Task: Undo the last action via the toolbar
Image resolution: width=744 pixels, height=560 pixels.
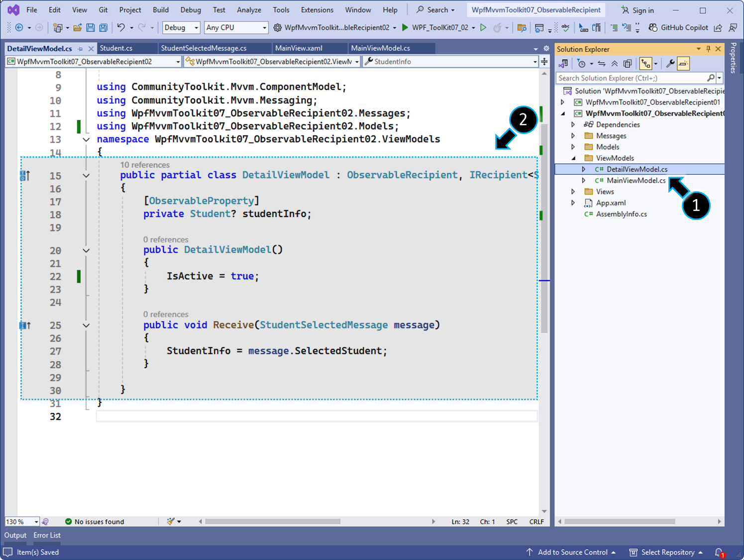Action: pyautogui.click(x=121, y=28)
